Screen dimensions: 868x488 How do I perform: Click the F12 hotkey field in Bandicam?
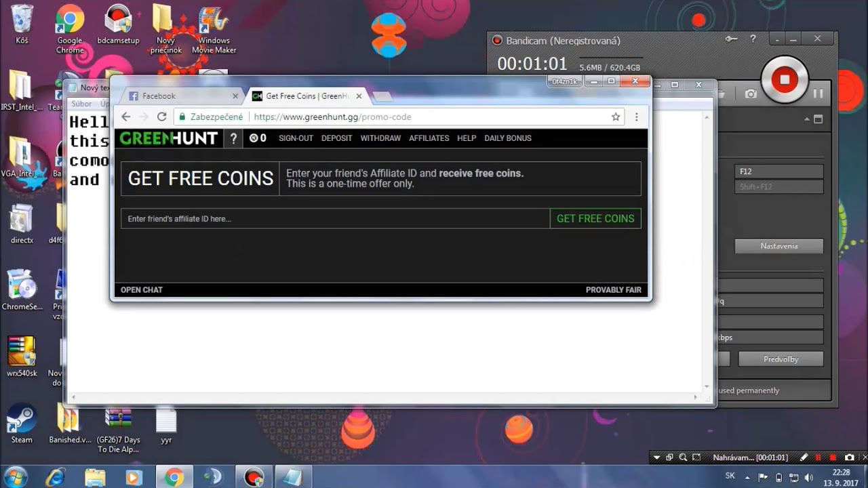tap(778, 171)
